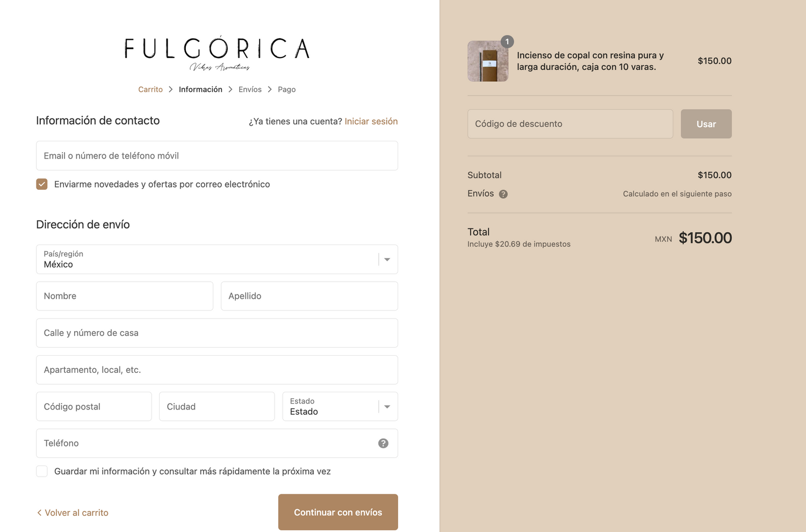Focus the Código postal input
This screenshot has height=532, width=806.
pyautogui.click(x=93, y=406)
